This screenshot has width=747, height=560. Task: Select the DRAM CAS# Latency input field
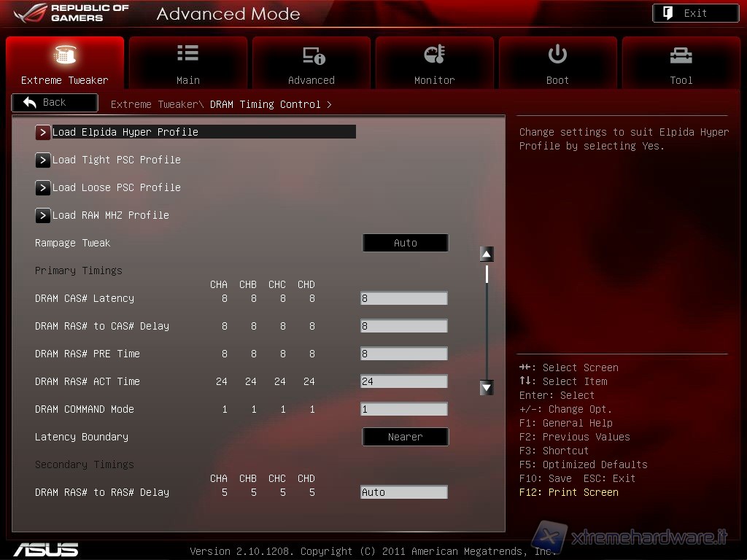(403, 298)
